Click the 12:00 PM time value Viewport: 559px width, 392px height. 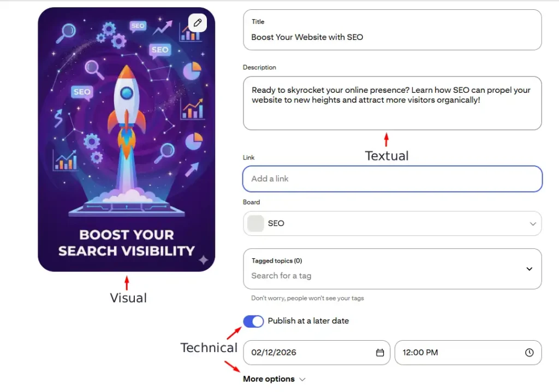tap(420, 353)
